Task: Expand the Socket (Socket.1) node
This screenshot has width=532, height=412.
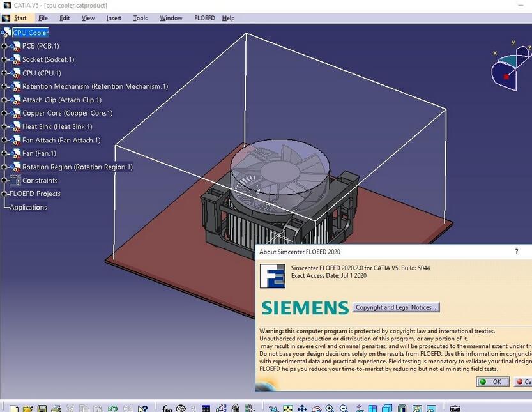Action: 4,59
